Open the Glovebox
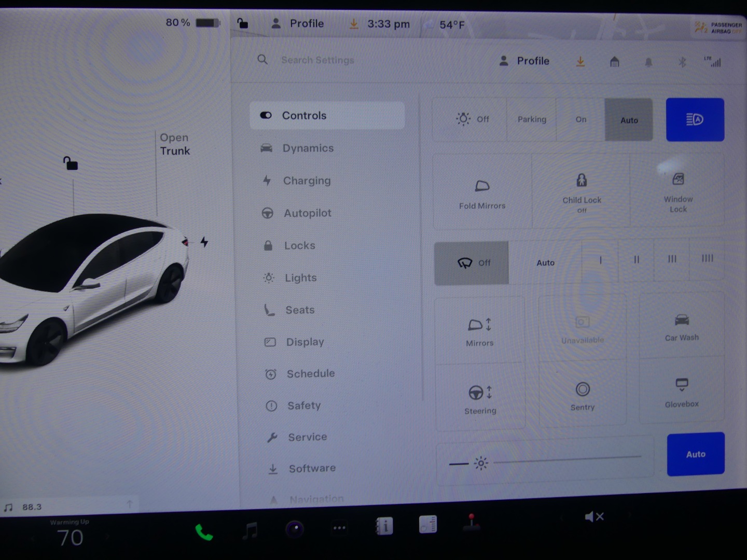Image resolution: width=747 pixels, height=560 pixels. point(681,385)
